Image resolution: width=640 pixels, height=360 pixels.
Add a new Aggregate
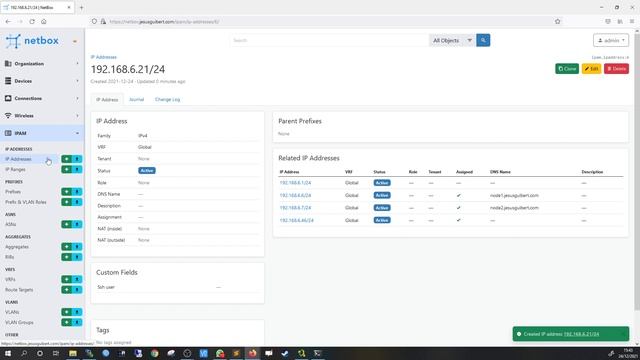pos(67,247)
